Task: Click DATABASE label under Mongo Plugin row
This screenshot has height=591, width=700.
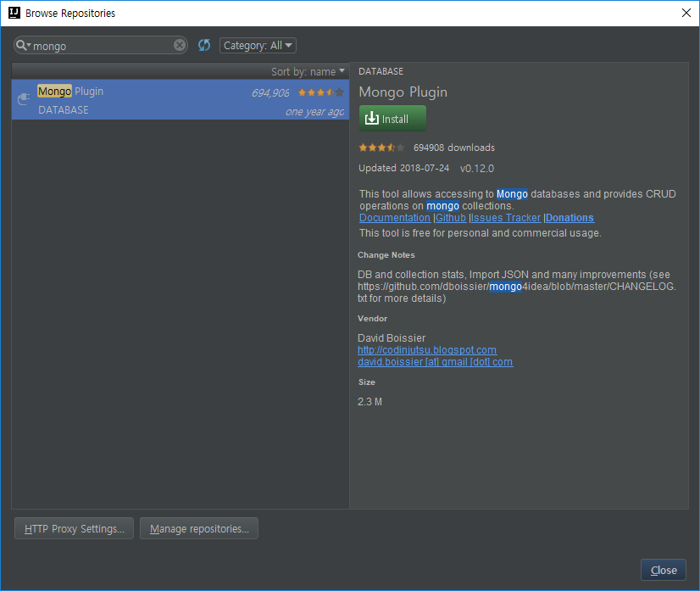Action: 64,110
